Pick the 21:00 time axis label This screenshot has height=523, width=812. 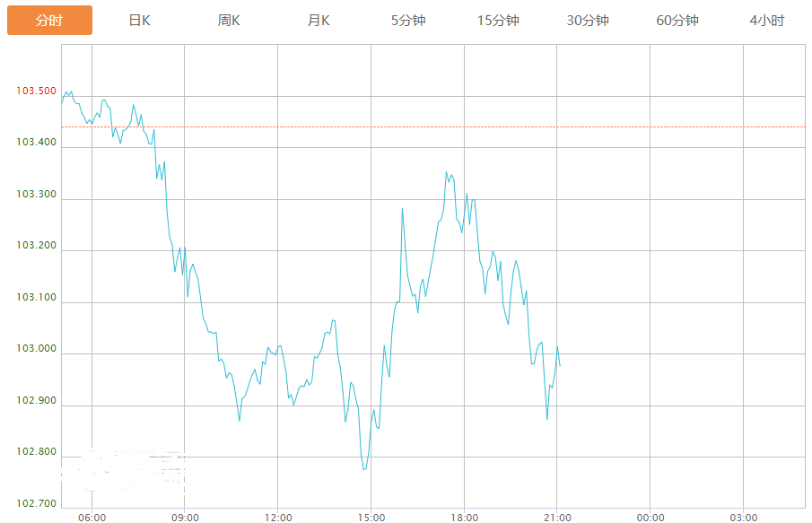pyautogui.click(x=557, y=517)
